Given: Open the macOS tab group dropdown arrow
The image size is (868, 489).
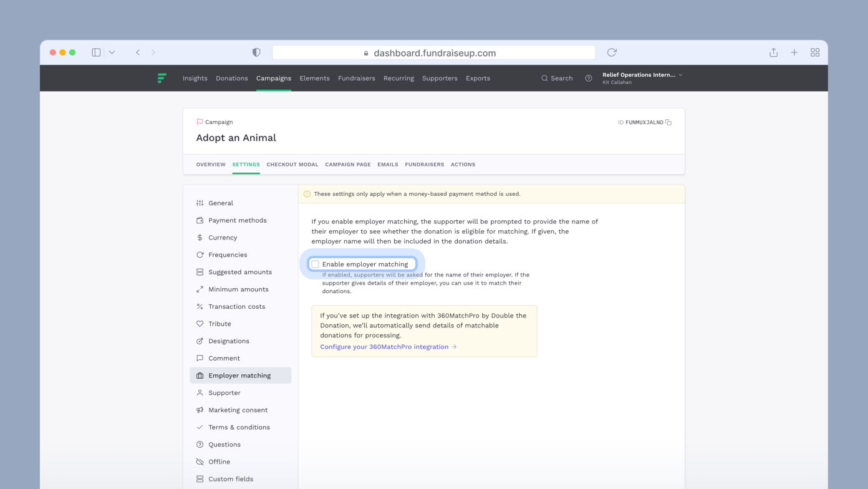Looking at the screenshot, I should pos(111,52).
